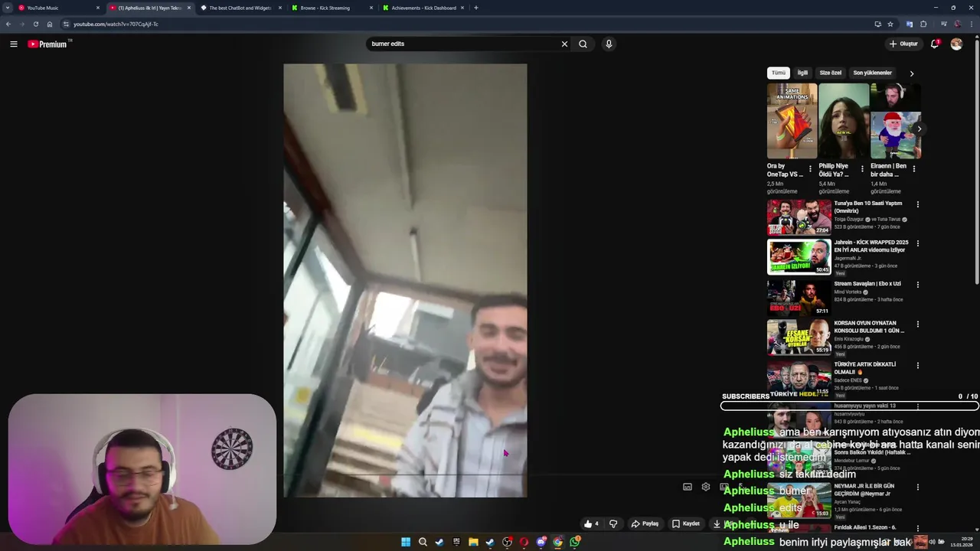
Task: Open options for KORSAN OYUN OYNATAN video
Action: click(x=917, y=324)
